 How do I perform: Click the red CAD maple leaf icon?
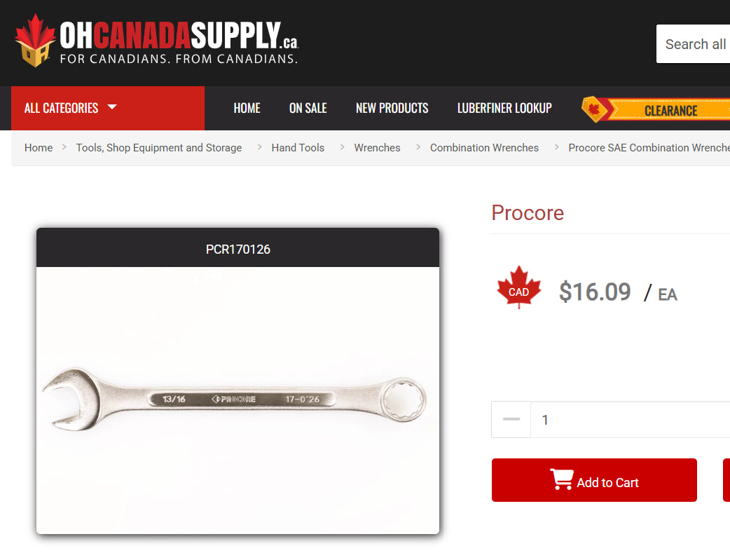click(x=518, y=287)
